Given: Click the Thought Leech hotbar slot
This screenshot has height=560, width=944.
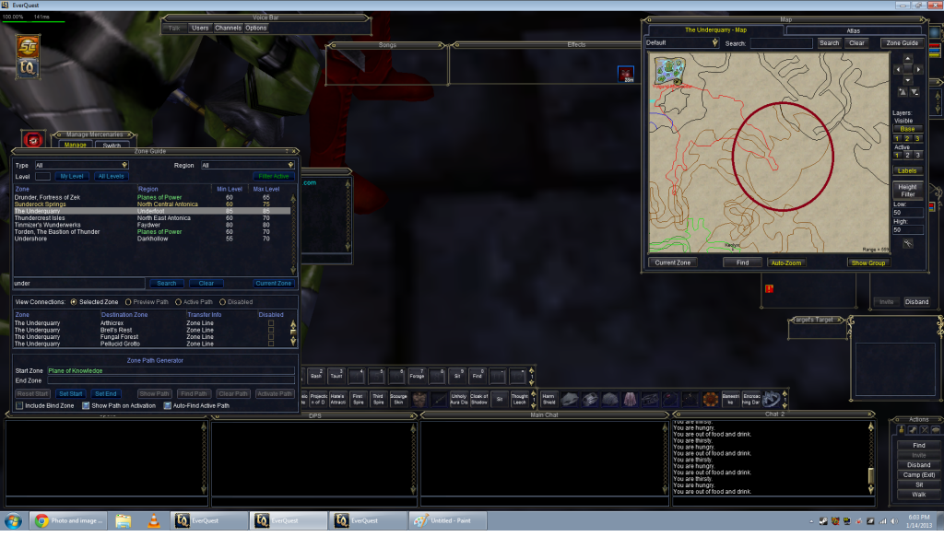Looking at the screenshot, I should (519, 399).
